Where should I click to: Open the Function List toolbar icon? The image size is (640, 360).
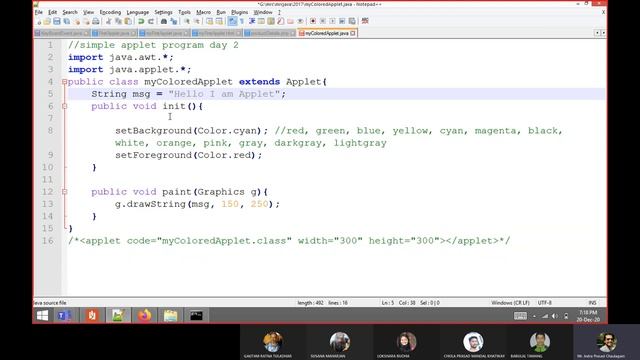280,21
